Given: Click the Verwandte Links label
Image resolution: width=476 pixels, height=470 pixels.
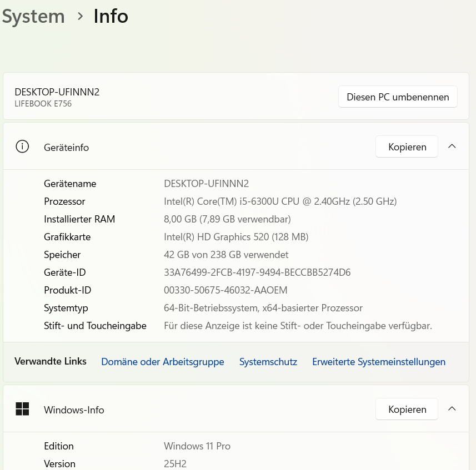Looking at the screenshot, I should [51, 361].
